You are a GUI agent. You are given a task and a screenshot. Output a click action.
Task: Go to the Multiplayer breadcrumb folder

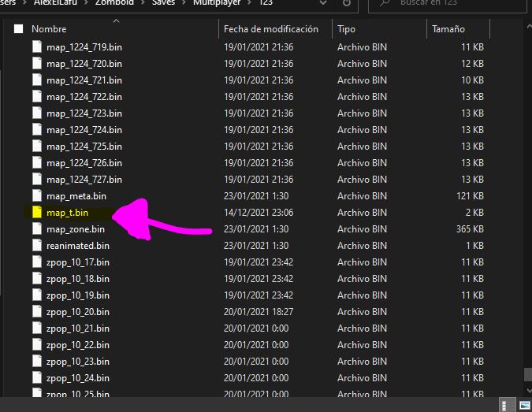[x=218, y=3]
